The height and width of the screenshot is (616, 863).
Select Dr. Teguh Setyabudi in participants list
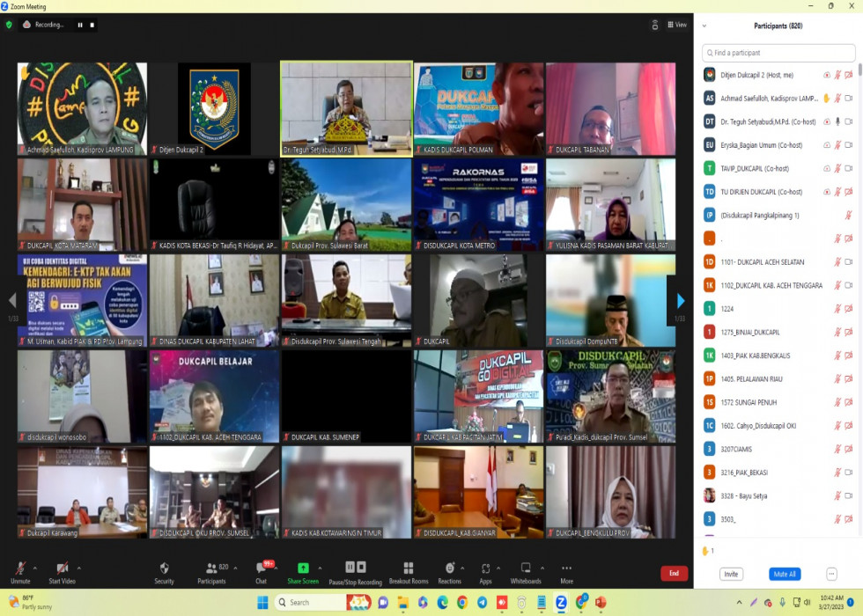(767, 121)
